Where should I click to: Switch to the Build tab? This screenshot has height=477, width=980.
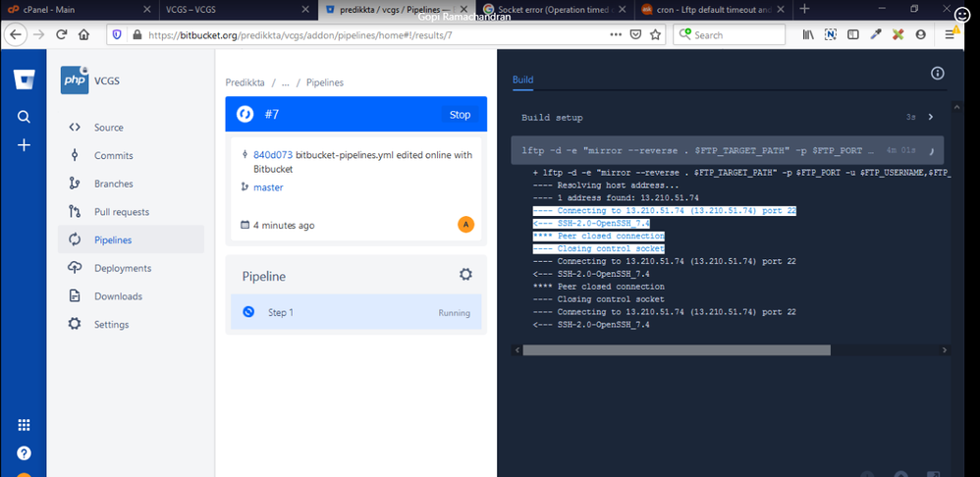[522, 79]
